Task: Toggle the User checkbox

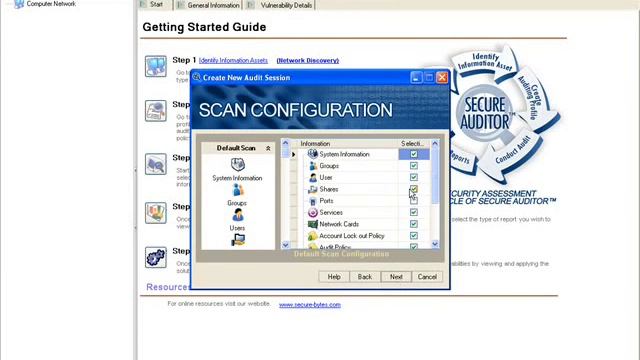Action: (413, 177)
